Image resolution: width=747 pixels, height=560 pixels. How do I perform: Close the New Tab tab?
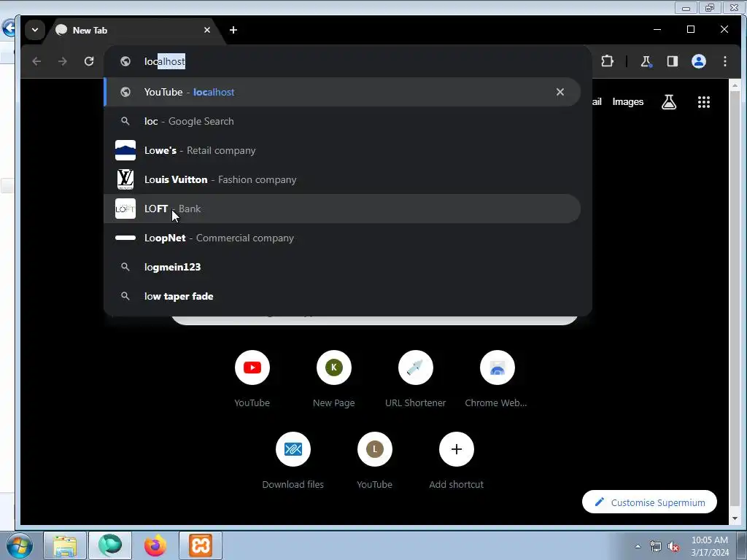coord(206,30)
